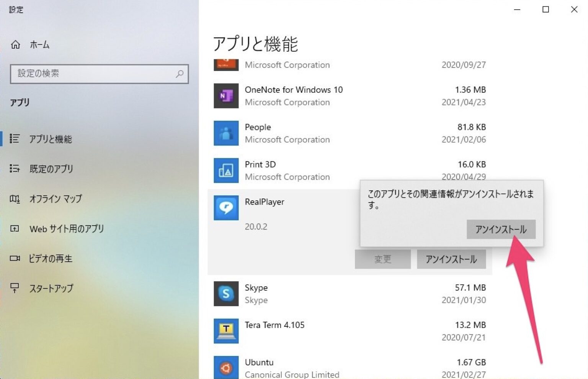
Task: Click the アンインストール button under RealPlayer
Action: tap(451, 259)
